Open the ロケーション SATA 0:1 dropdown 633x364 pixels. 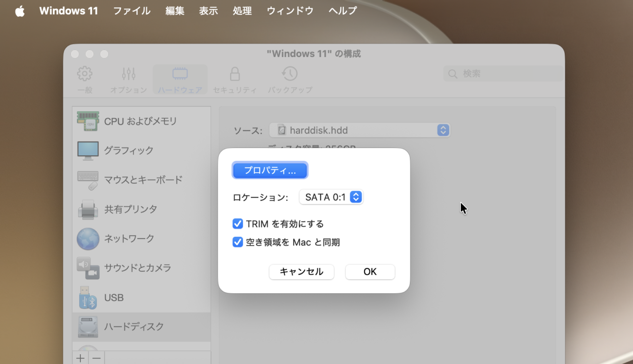[331, 197]
